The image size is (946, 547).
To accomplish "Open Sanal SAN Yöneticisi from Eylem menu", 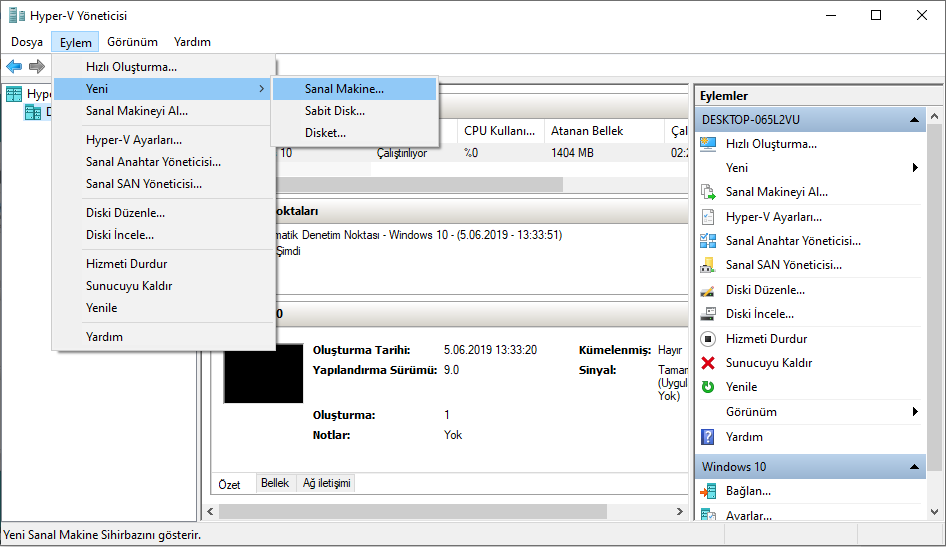I will [163, 184].
